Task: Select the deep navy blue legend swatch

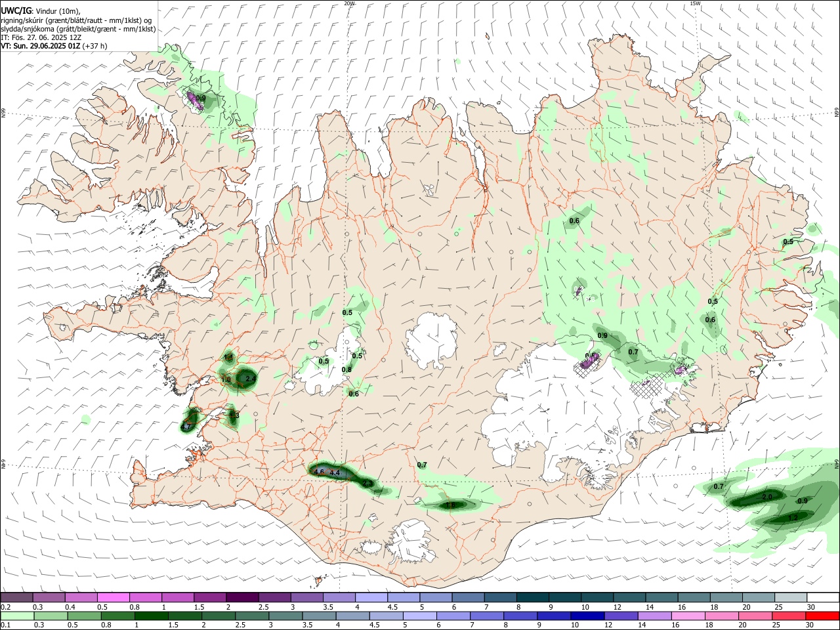Action: (x=587, y=616)
